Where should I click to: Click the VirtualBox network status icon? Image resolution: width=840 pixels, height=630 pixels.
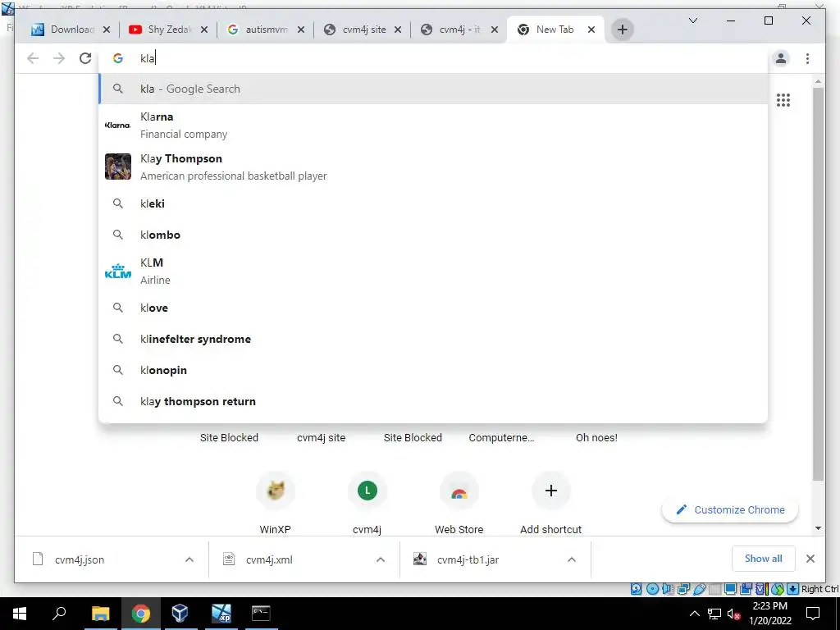pos(683,589)
